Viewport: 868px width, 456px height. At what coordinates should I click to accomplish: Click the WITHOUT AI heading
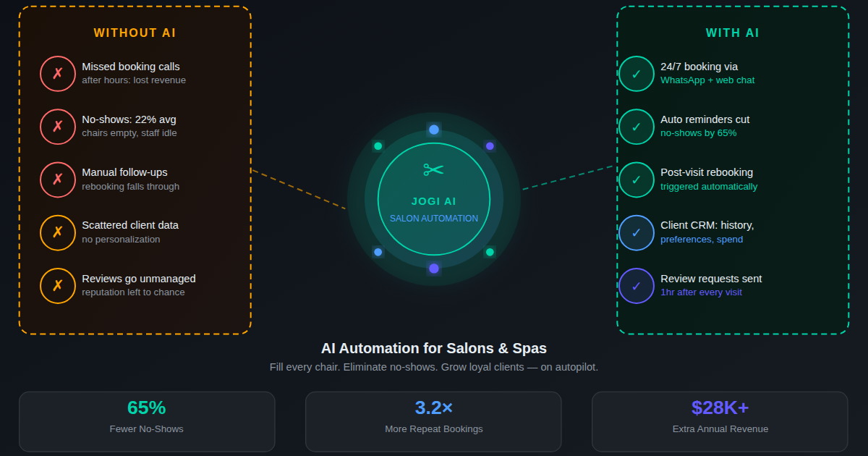tap(135, 33)
